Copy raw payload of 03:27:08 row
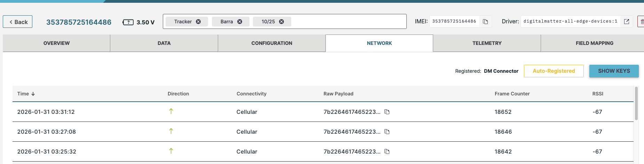The image size is (644, 164). [387, 132]
